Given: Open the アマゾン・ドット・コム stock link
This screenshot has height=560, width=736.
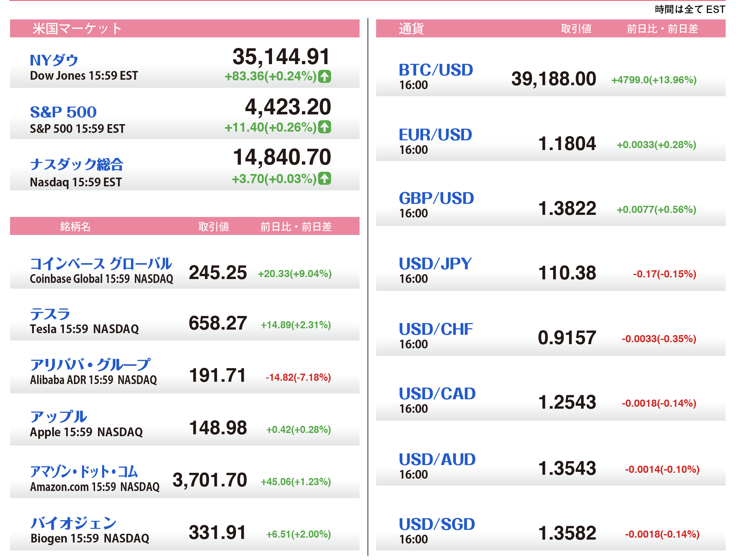Looking at the screenshot, I should (x=84, y=471).
